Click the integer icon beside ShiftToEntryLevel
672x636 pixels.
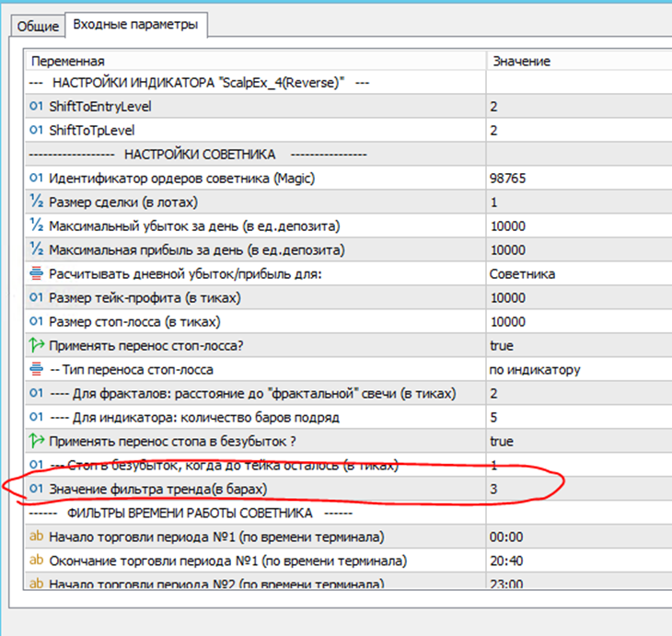click(x=37, y=106)
